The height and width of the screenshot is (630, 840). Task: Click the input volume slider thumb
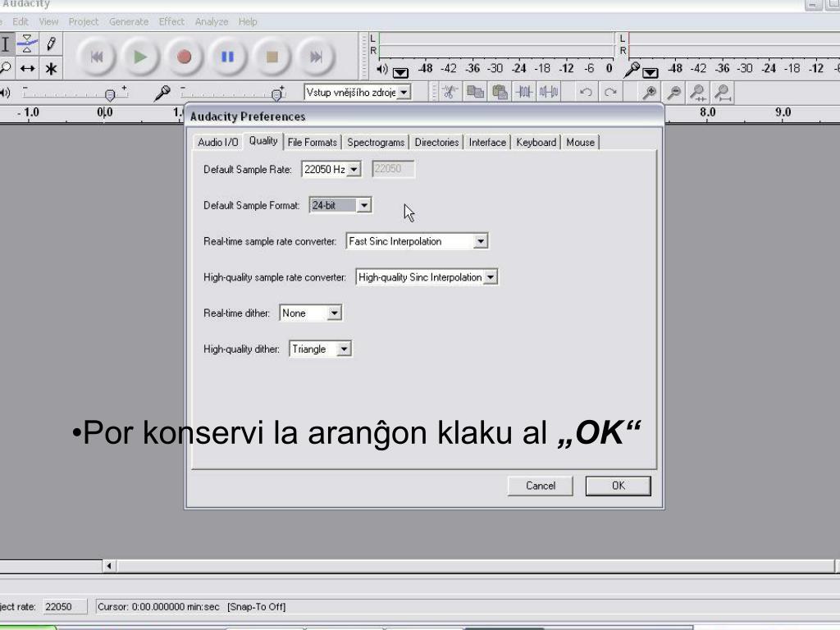[276, 95]
